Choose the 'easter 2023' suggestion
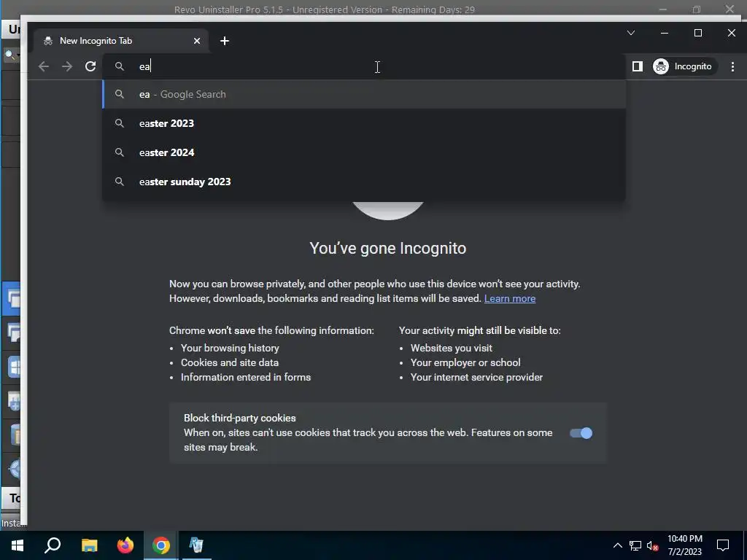 click(364, 123)
